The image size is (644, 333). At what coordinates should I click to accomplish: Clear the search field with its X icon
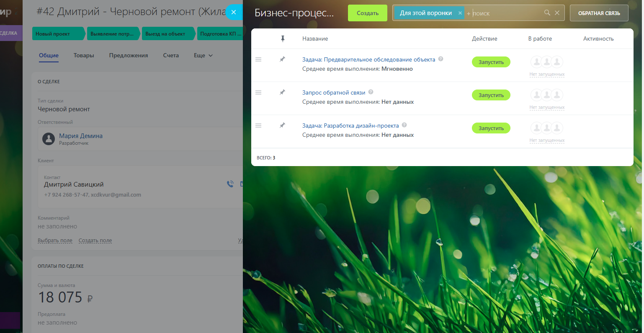tap(557, 13)
